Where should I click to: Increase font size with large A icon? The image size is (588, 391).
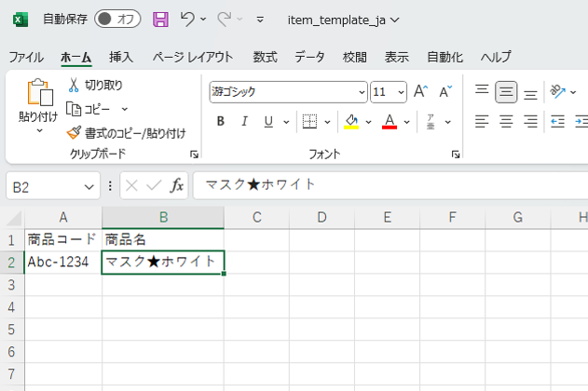[419, 91]
